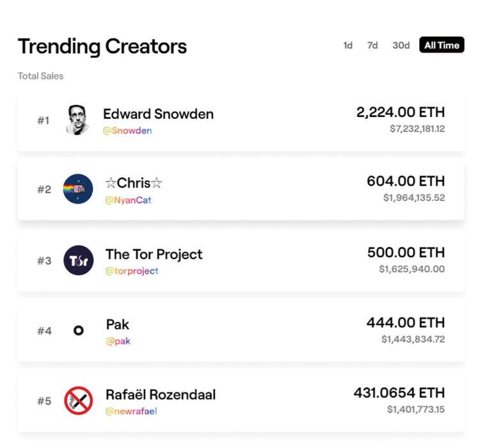Open Rafaël Rozendaal's no-smoking avatar
The height and width of the screenshot is (448, 480).
78,401
